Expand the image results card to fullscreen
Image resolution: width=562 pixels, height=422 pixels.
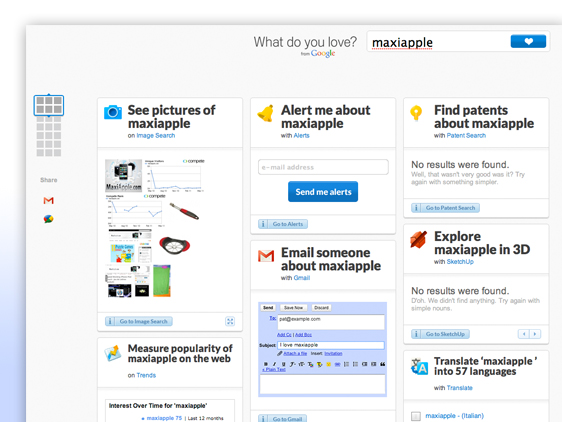click(230, 321)
